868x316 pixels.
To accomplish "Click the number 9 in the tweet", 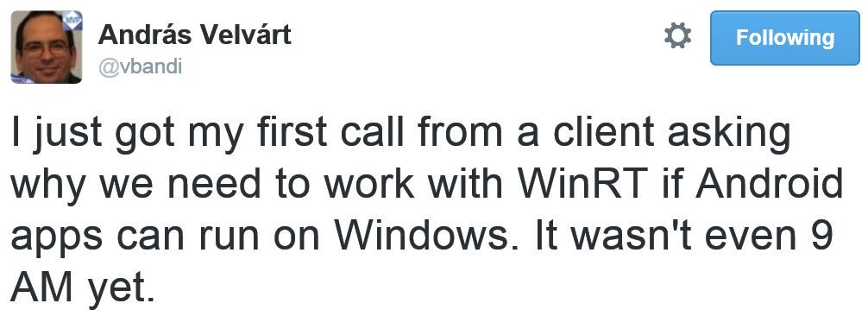I will coord(824,236).
